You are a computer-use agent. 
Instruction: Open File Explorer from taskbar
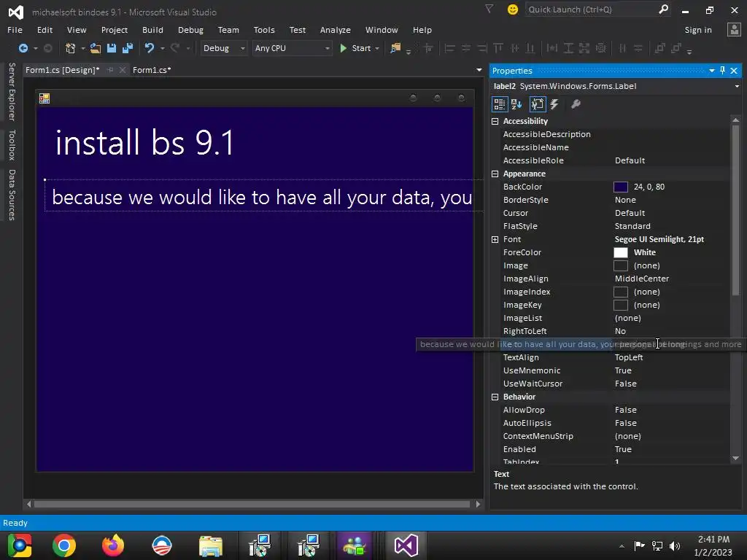click(x=211, y=545)
